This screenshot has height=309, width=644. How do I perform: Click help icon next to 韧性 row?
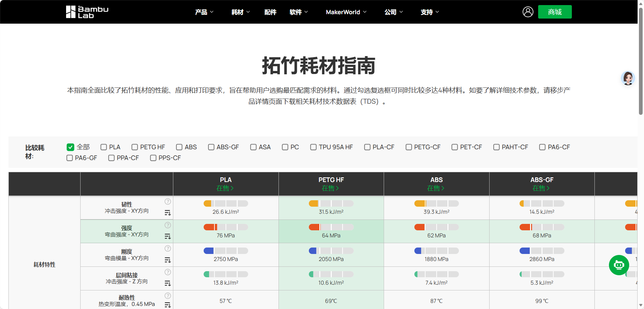click(x=168, y=202)
